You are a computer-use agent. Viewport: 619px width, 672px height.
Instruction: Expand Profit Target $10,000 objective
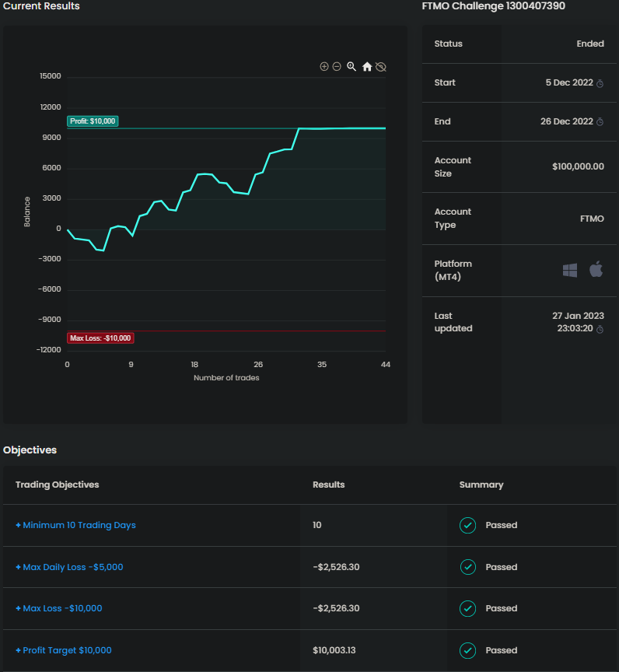pos(64,650)
